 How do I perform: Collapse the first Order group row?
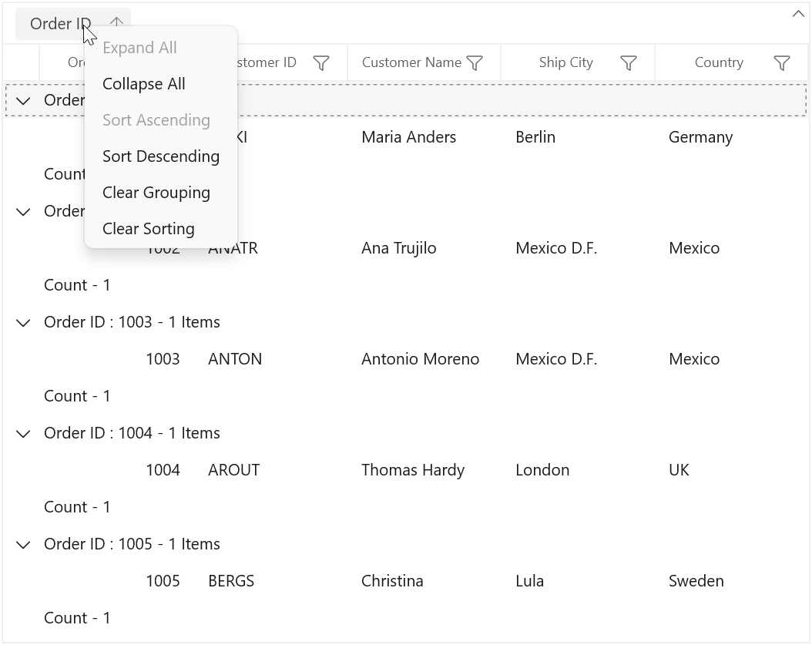point(23,100)
